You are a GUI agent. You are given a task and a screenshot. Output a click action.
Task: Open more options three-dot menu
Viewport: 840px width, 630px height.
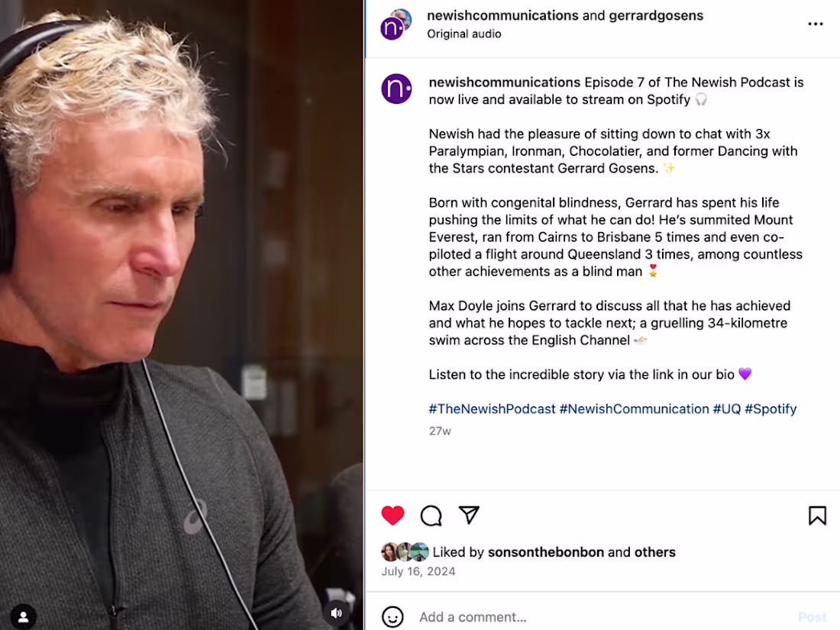click(x=816, y=24)
